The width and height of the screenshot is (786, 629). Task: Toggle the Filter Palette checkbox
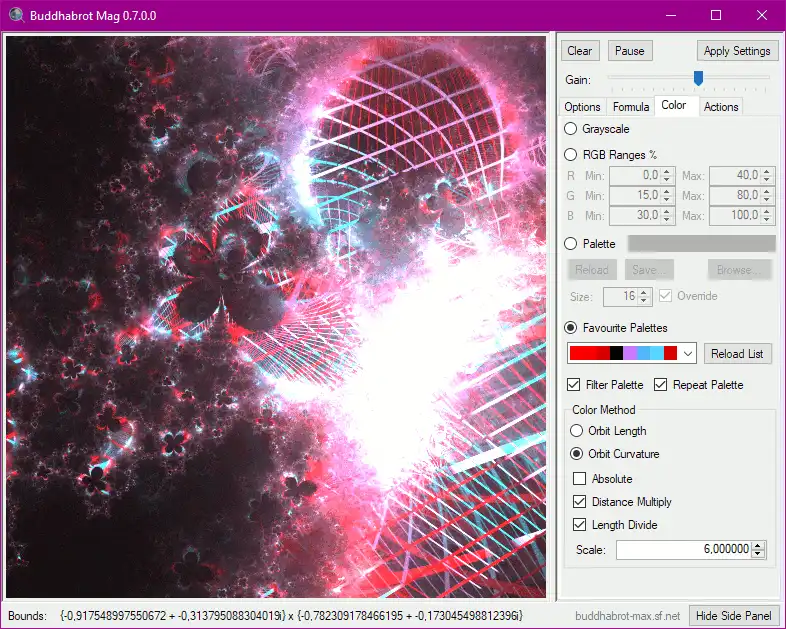coord(574,385)
